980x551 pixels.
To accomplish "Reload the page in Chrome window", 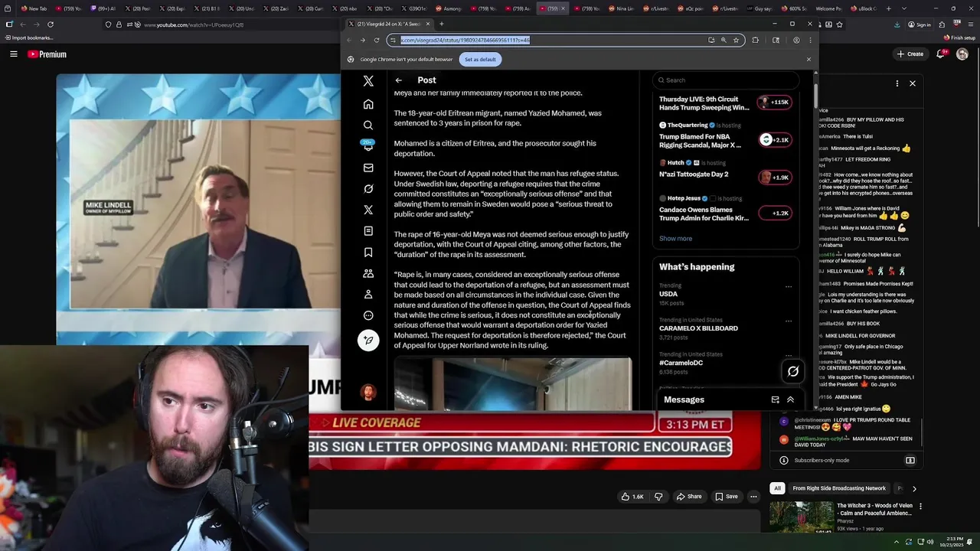I will (377, 40).
